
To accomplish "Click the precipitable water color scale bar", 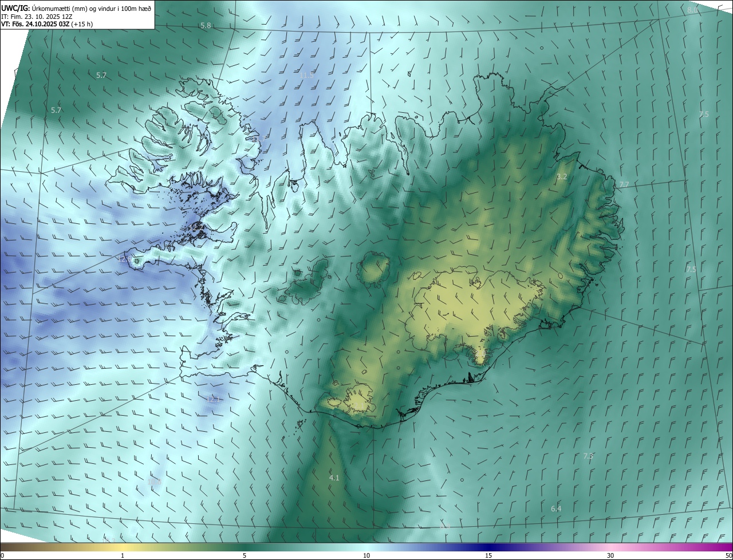I will pyautogui.click(x=366, y=547).
